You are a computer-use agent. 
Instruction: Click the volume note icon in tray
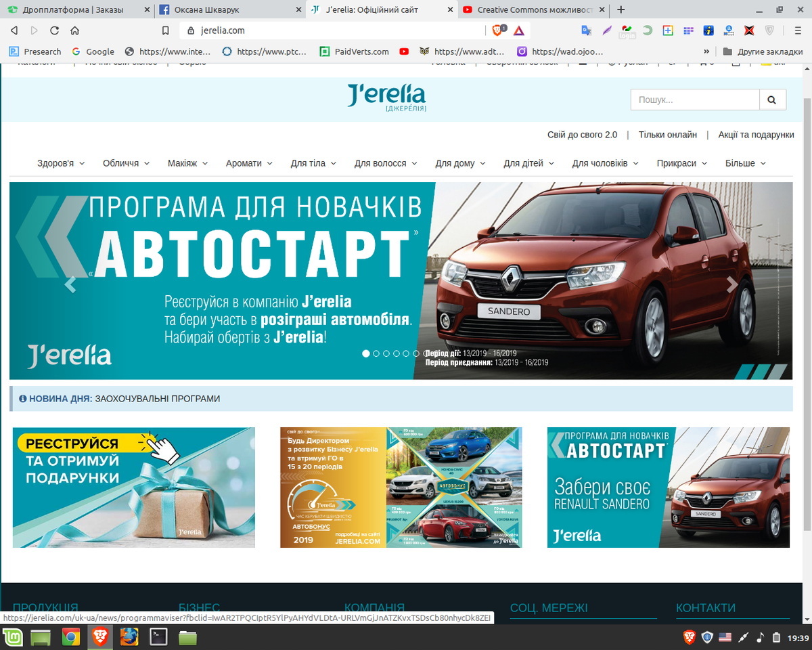click(760, 637)
